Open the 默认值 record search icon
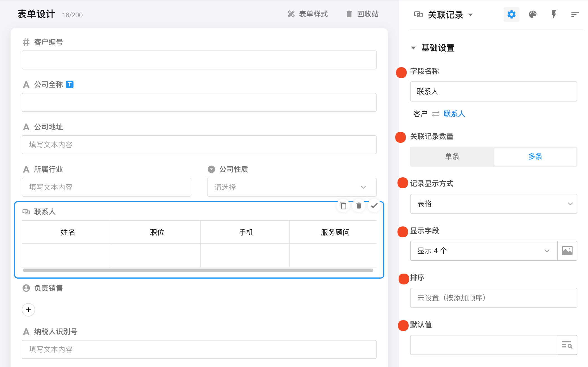Image resolution: width=588 pixels, height=367 pixels. click(567, 345)
